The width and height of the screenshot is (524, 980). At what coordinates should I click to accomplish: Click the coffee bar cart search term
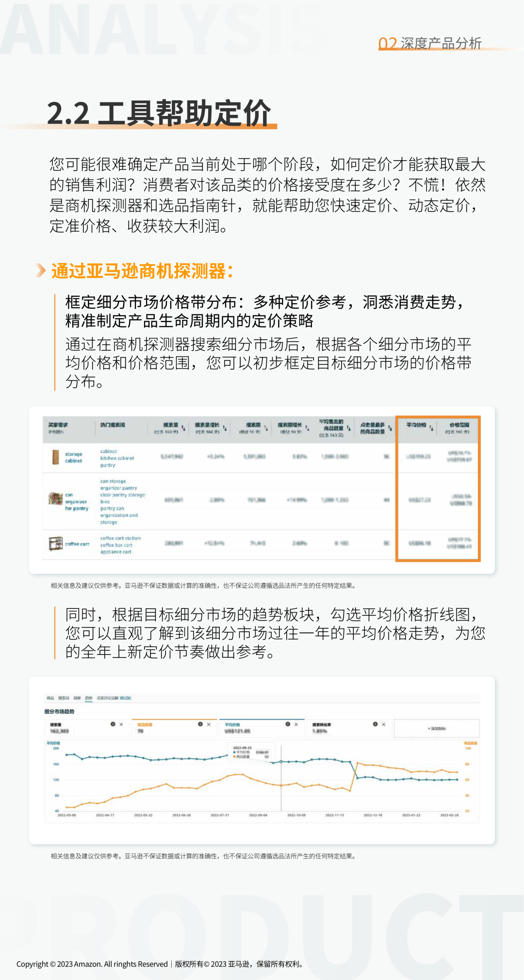click(x=116, y=545)
